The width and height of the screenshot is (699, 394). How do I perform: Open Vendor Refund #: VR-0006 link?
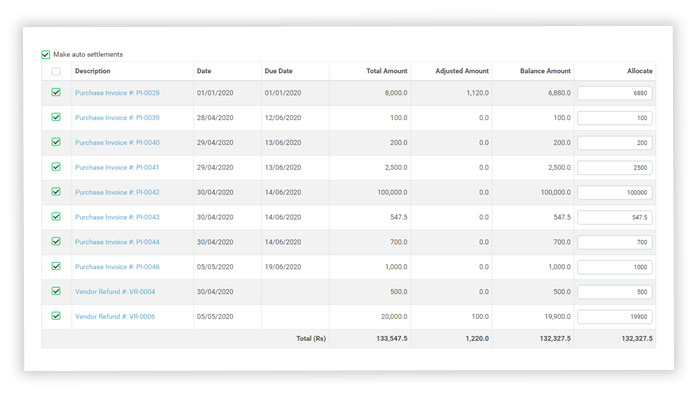[115, 316]
